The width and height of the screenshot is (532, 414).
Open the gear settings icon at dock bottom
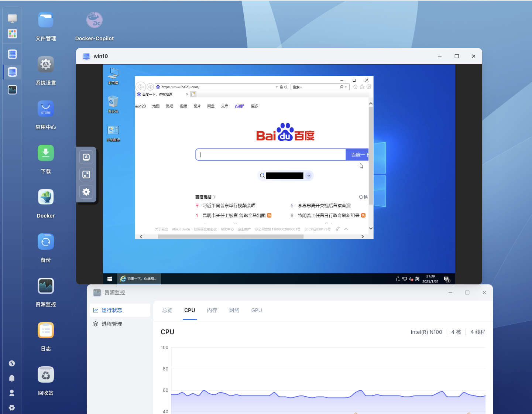click(x=12, y=408)
